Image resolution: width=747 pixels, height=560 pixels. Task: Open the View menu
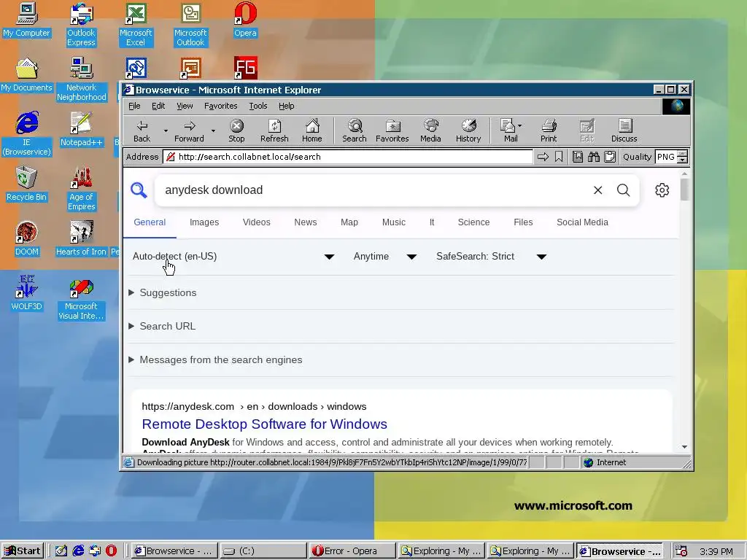pos(185,106)
